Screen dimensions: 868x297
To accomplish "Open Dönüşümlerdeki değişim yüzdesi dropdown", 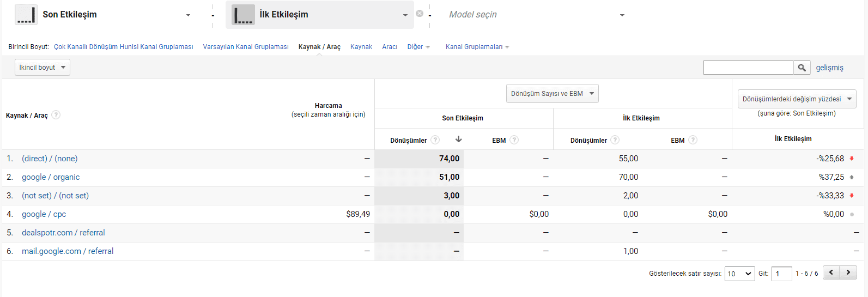I will click(797, 99).
